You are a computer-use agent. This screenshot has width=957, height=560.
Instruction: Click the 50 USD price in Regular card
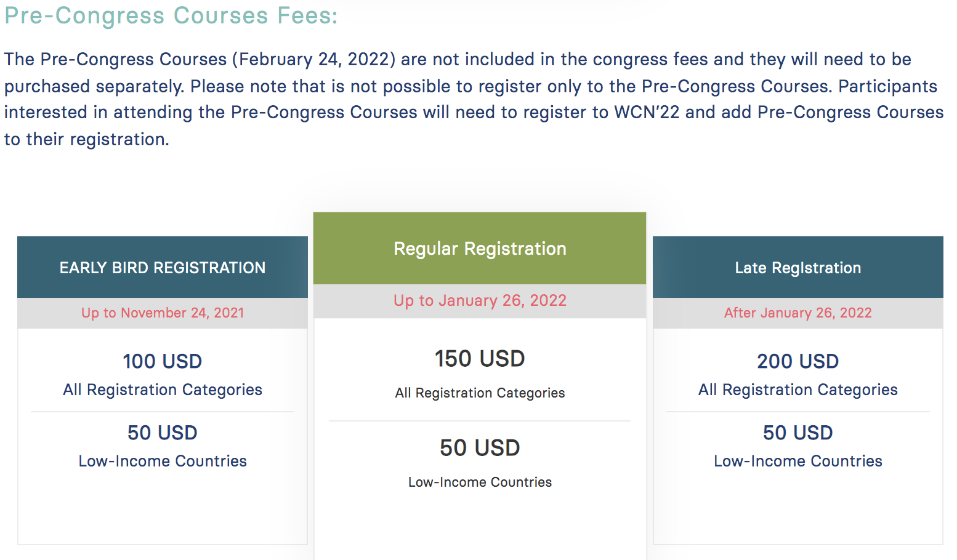click(x=480, y=448)
